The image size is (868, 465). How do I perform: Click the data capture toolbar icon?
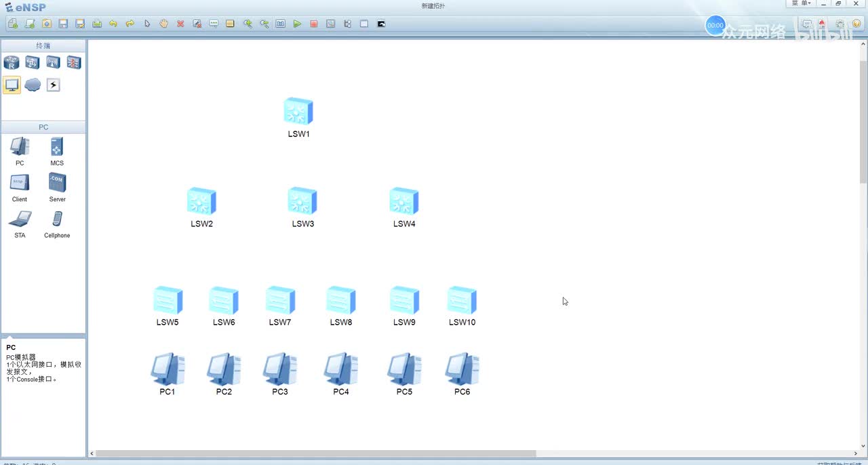tap(331, 24)
